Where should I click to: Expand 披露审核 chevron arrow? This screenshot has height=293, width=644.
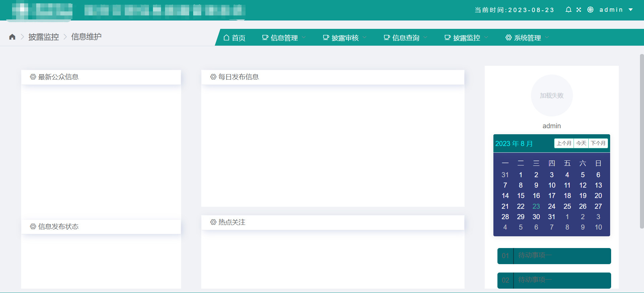(x=365, y=37)
